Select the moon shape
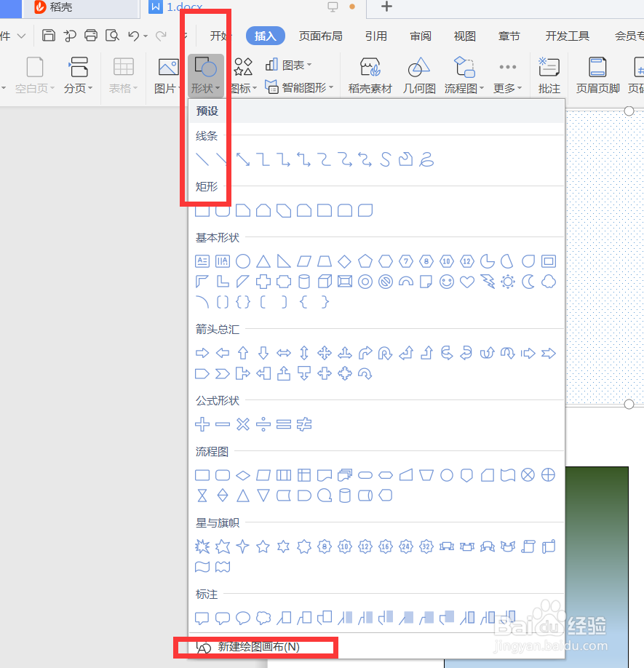Screen dimensions: 644x668 click(x=528, y=282)
